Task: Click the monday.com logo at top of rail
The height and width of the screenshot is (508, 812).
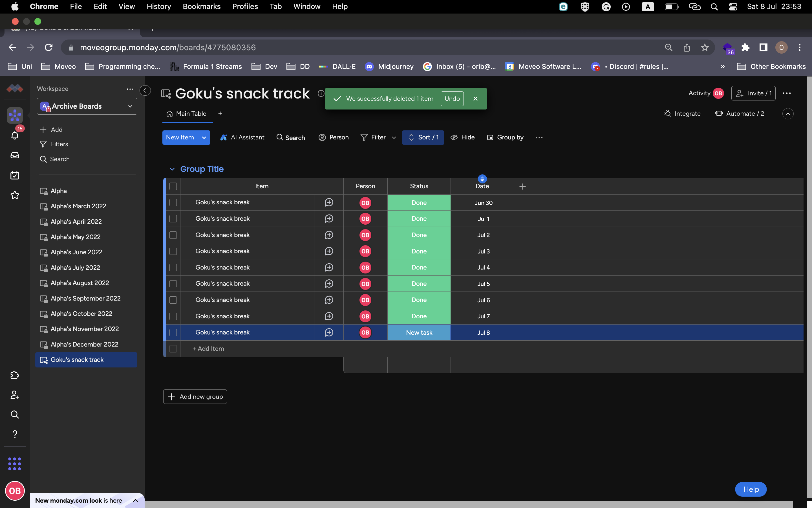Action: point(15,88)
